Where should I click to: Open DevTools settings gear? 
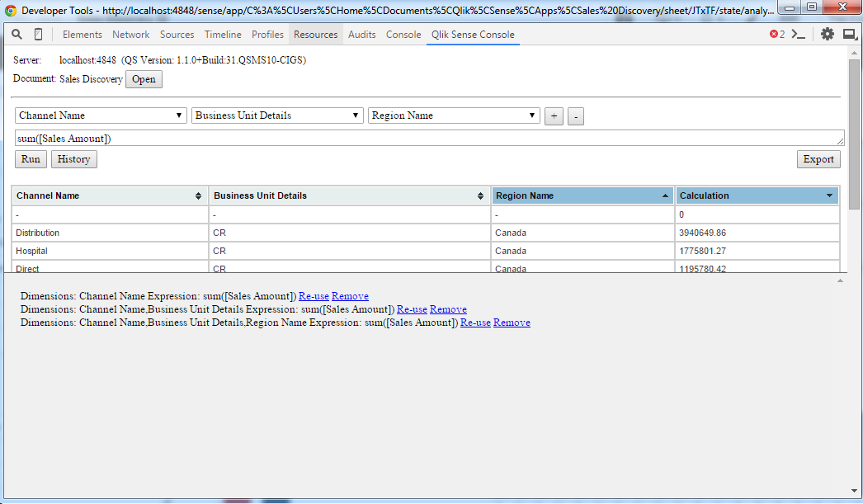tap(828, 34)
